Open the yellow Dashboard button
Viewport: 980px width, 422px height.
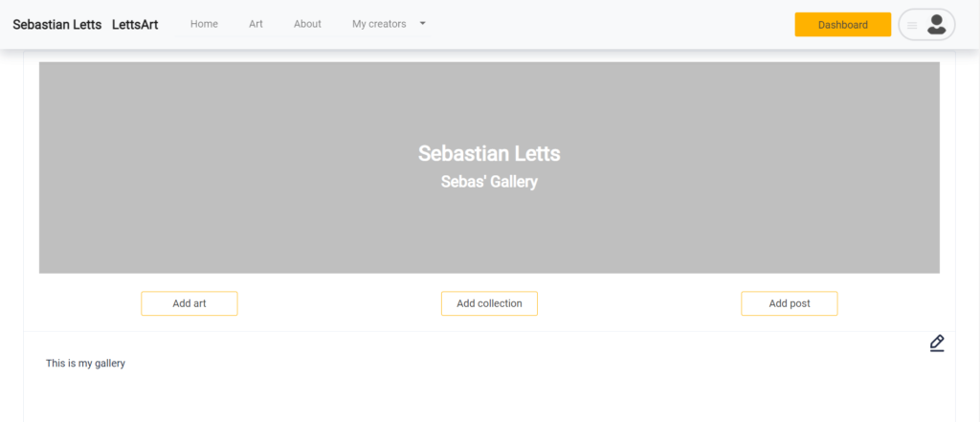pyautogui.click(x=842, y=25)
